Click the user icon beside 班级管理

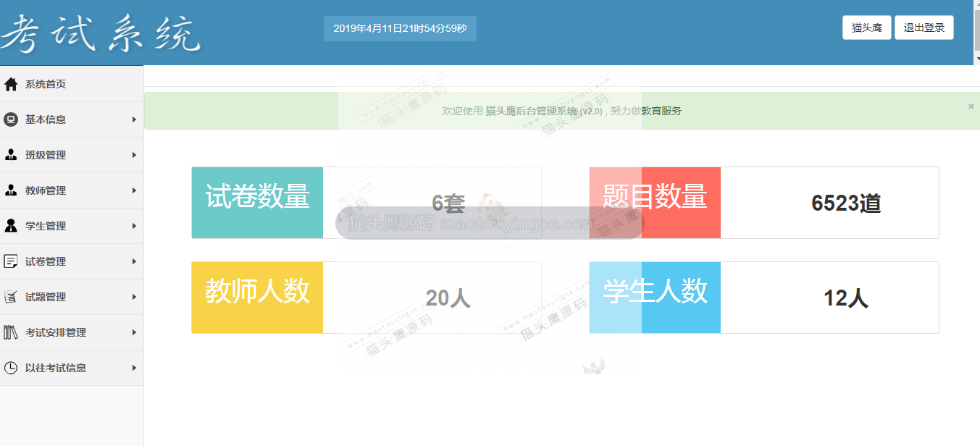(11, 155)
